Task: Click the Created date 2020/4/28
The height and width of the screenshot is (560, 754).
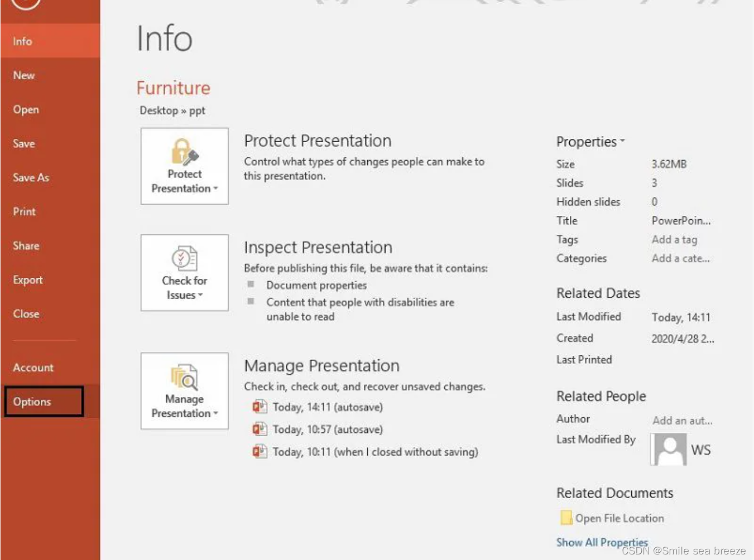Action: 683,339
